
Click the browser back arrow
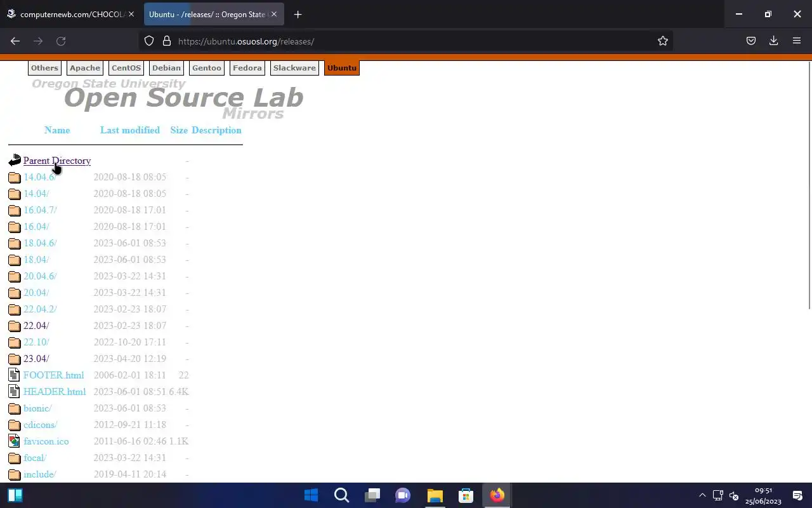point(15,41)
